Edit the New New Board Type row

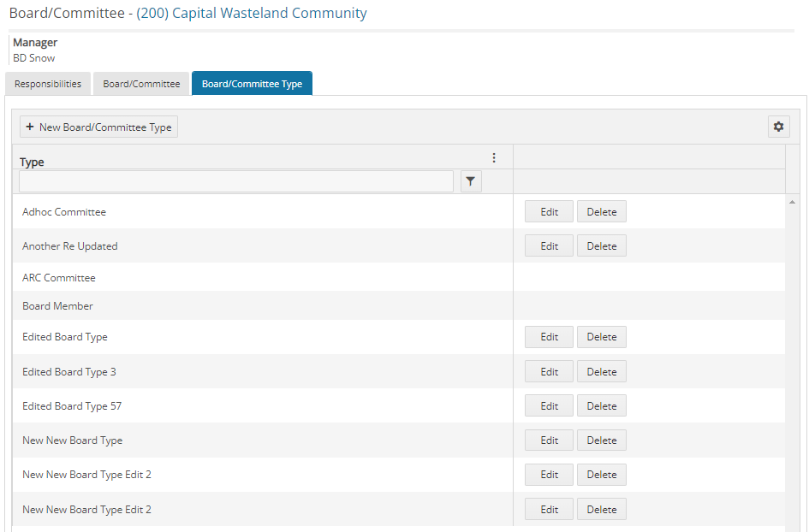pos(549,440)
